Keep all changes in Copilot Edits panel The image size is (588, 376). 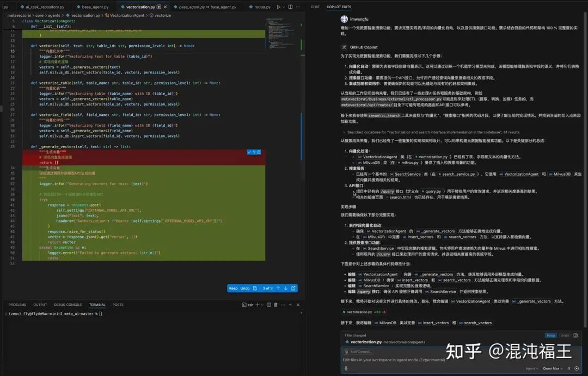point(550,336)
